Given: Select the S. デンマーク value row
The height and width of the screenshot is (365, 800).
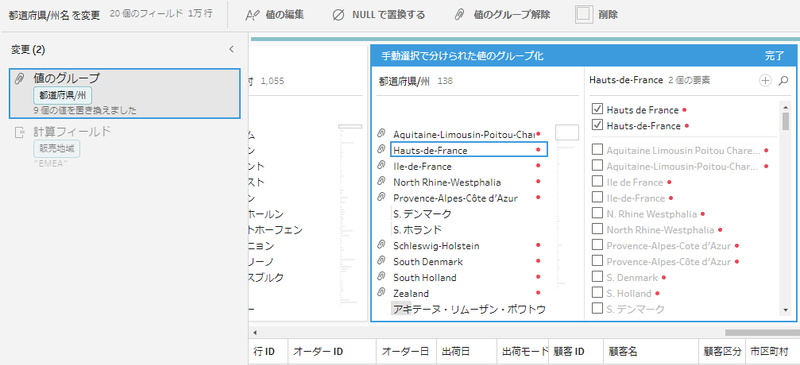Looking at the screenshot, I should (x=468, y=213).
